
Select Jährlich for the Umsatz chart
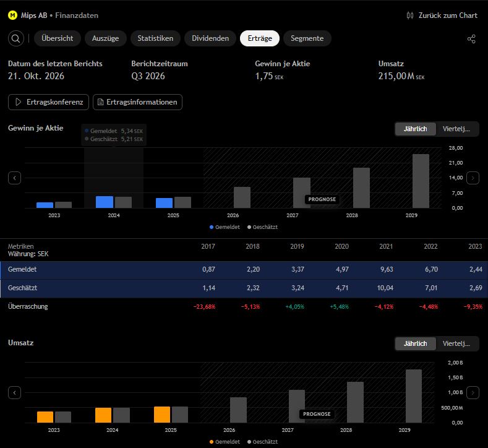[415, 343]
